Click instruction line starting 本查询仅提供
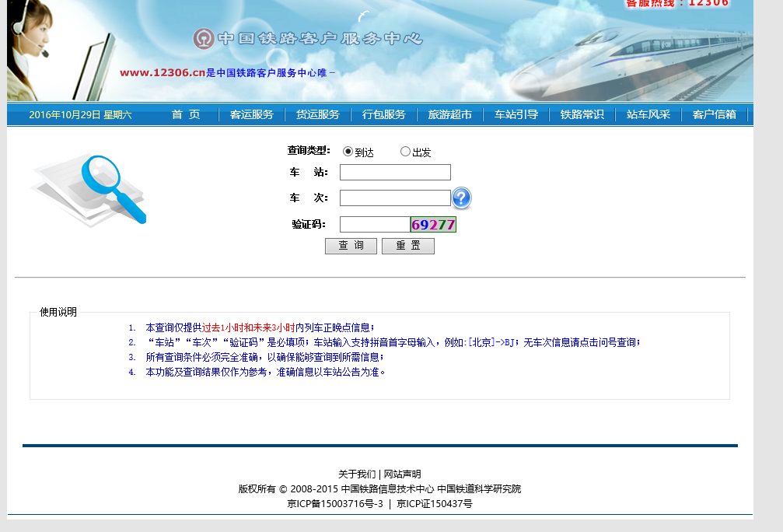783x532 pixels. 260,327
